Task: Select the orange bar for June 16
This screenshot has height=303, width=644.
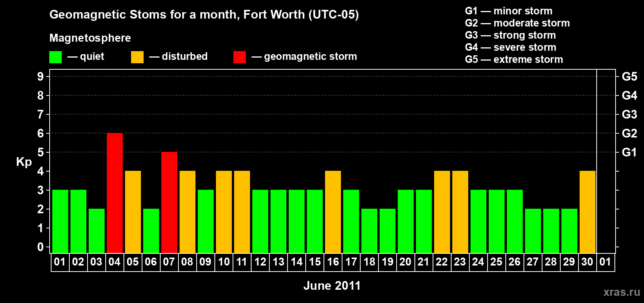Action: click(x=333, y=212)
